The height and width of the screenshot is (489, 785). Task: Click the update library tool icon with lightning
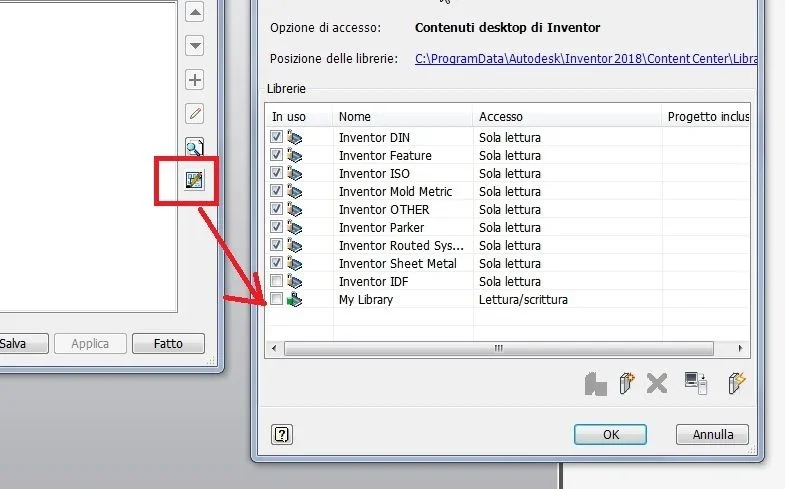pyautogui.click(x=736, y=383)
